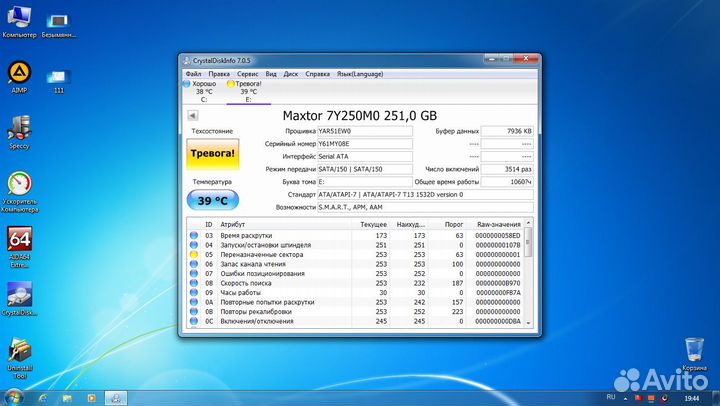
Task: Open CrystalDisk desktop shortcut
Action: point(19,299)
